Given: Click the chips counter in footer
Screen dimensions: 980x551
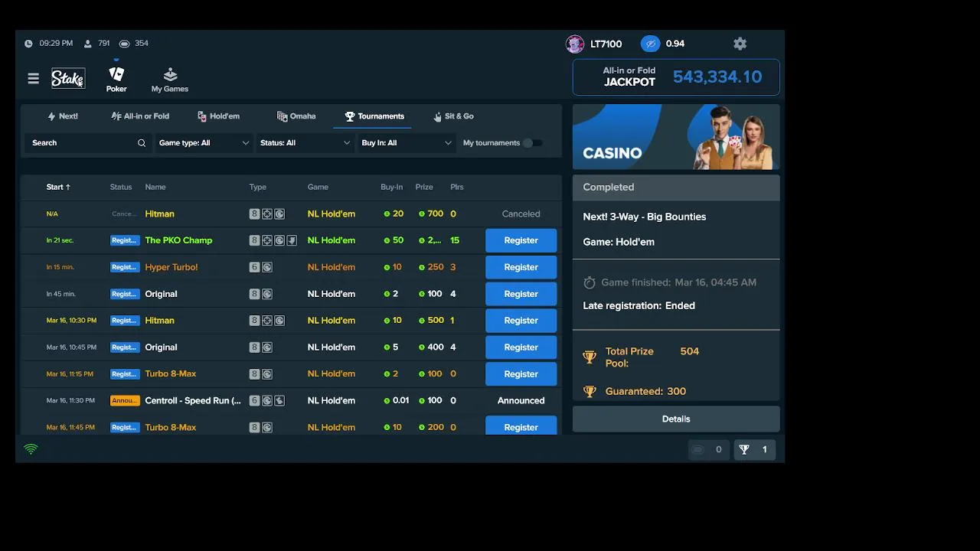Looking at the screenshot, I should pyautogui.click(x=709, y=450).
